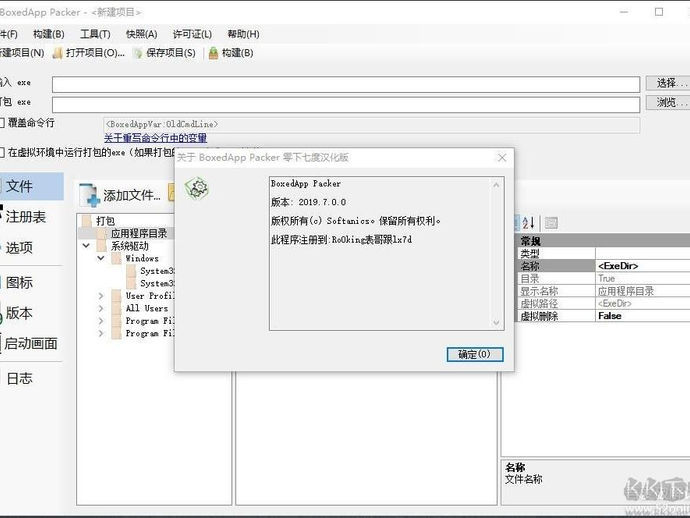The image size is (690, 518).
Task: Select the 选项 sidebar tab
Action: pos(19,247)
